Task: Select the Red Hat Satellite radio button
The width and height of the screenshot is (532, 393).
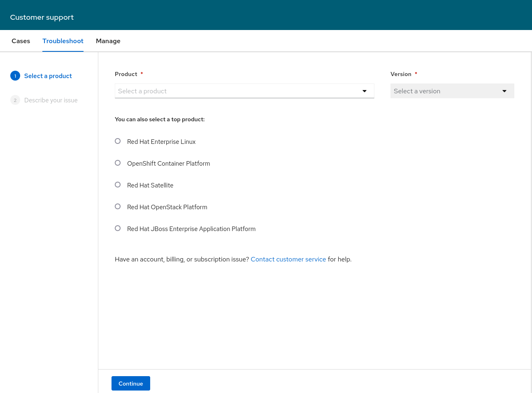Action: 118,185
